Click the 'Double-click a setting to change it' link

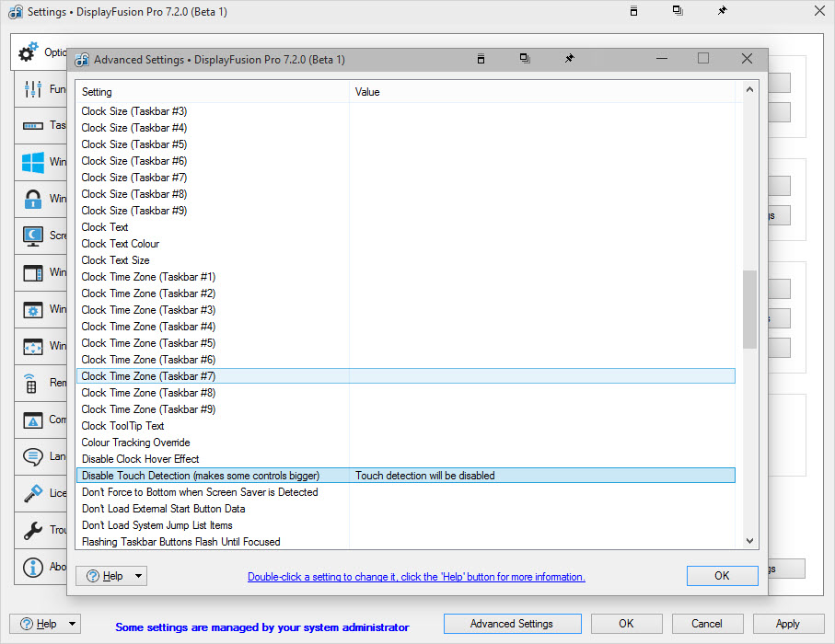416,577
